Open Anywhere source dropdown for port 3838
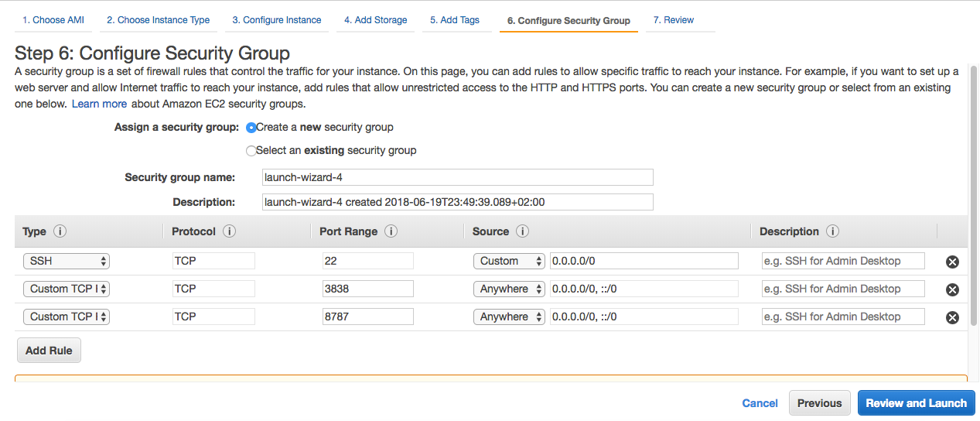Image resolution: width=980 pixels, height=421 pixels. (x=509, y=289)
